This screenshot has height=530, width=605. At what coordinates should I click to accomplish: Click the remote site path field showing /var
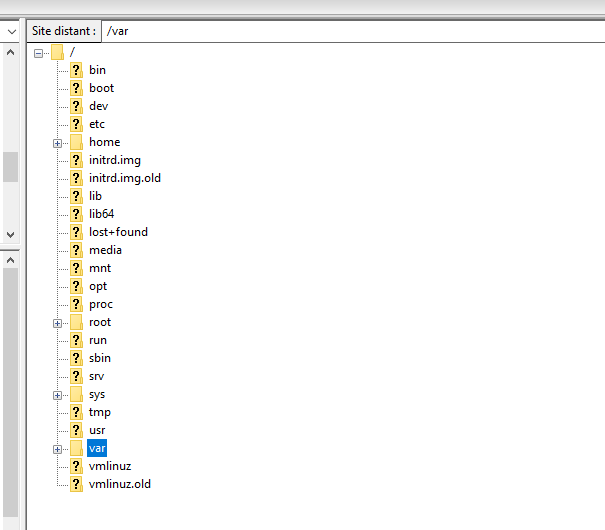click(350, 31)
